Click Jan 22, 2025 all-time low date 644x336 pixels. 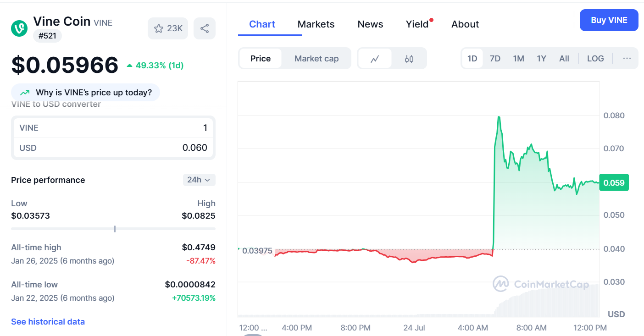tap(62, 298)
